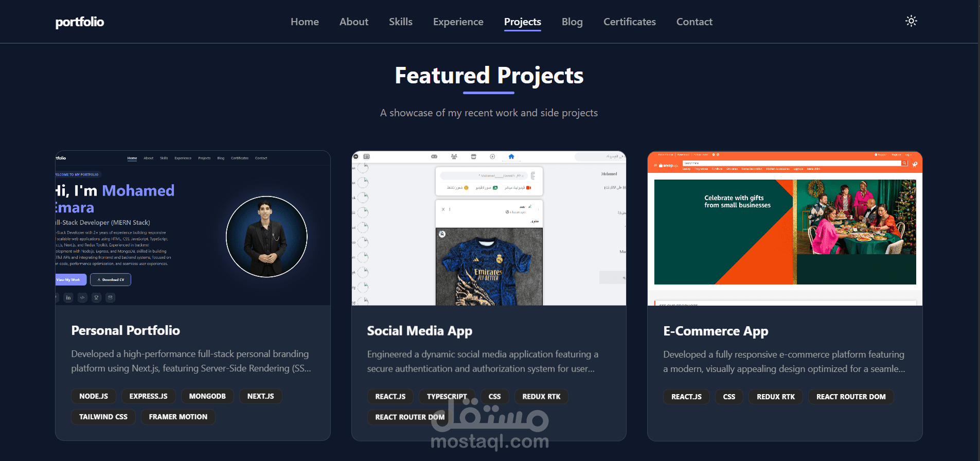Click the E-Commerce App heading
The height and width of the screenshot is (461, 980).
coord(716,331)
